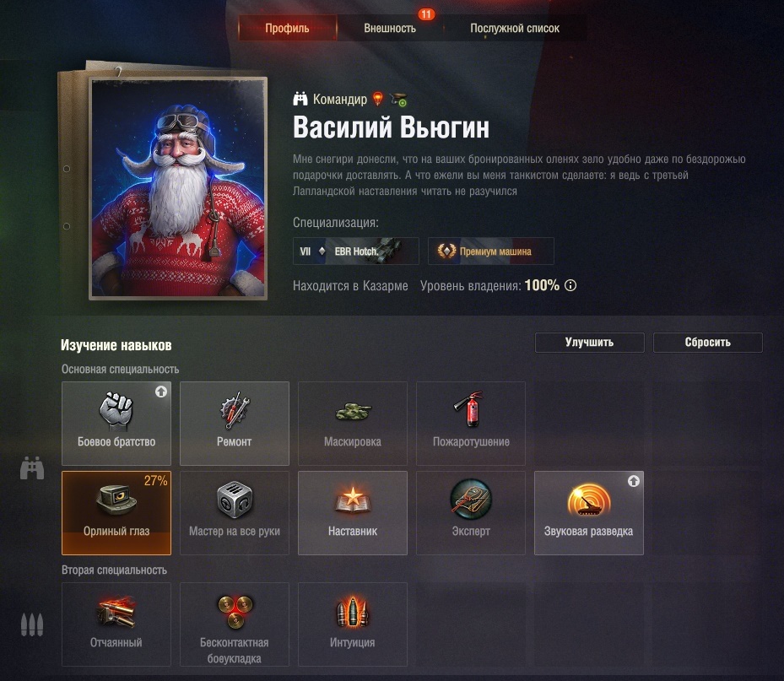
Task: Pick the Эксперт skill tile
Action: 471,513
